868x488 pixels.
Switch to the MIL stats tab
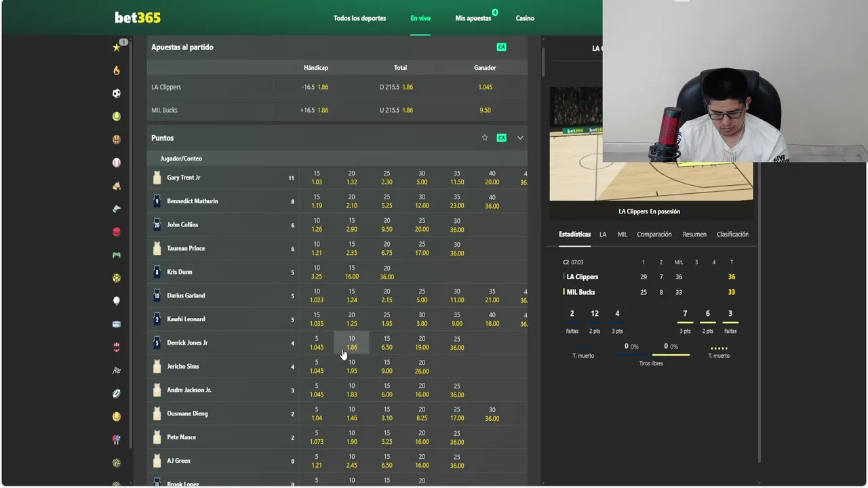[623, 235]
